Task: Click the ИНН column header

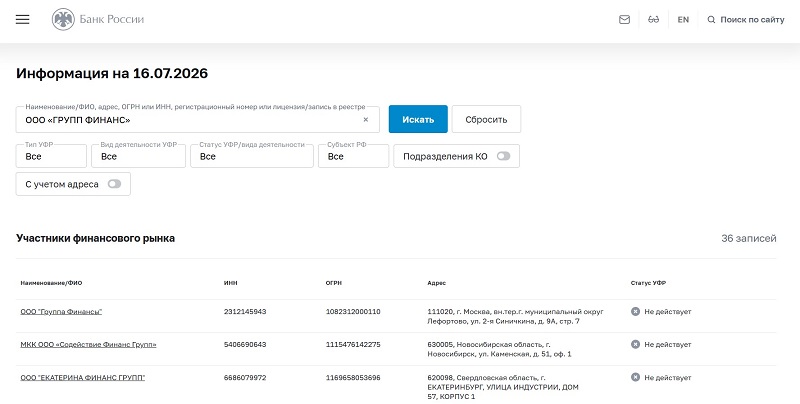Action: pos(231,283)
